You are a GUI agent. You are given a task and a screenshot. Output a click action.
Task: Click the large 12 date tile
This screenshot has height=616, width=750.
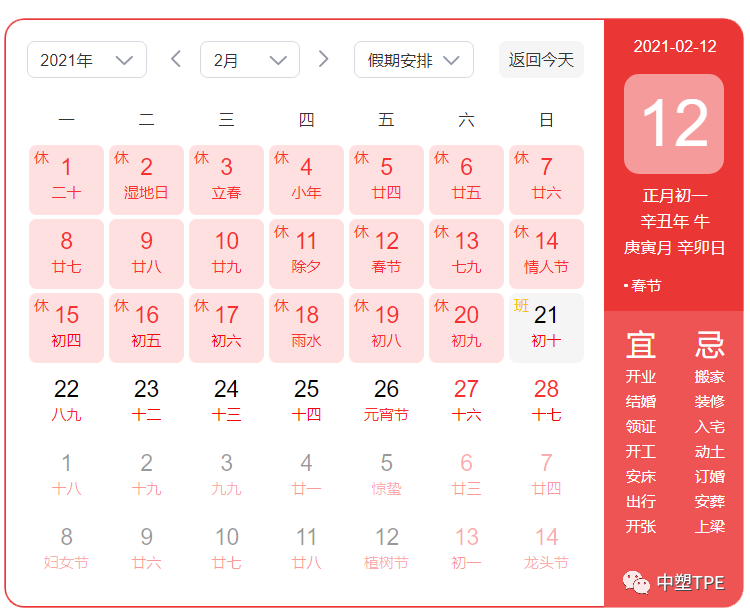(674, 124)
